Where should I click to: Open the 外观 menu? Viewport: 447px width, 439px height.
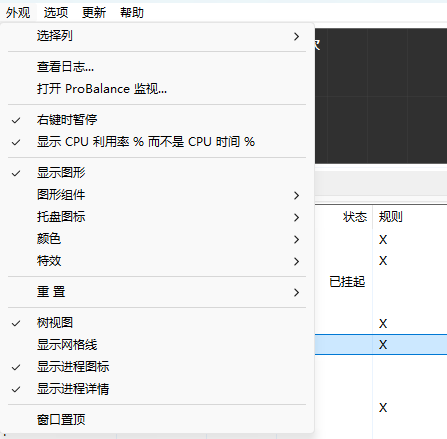coord(18,13)
